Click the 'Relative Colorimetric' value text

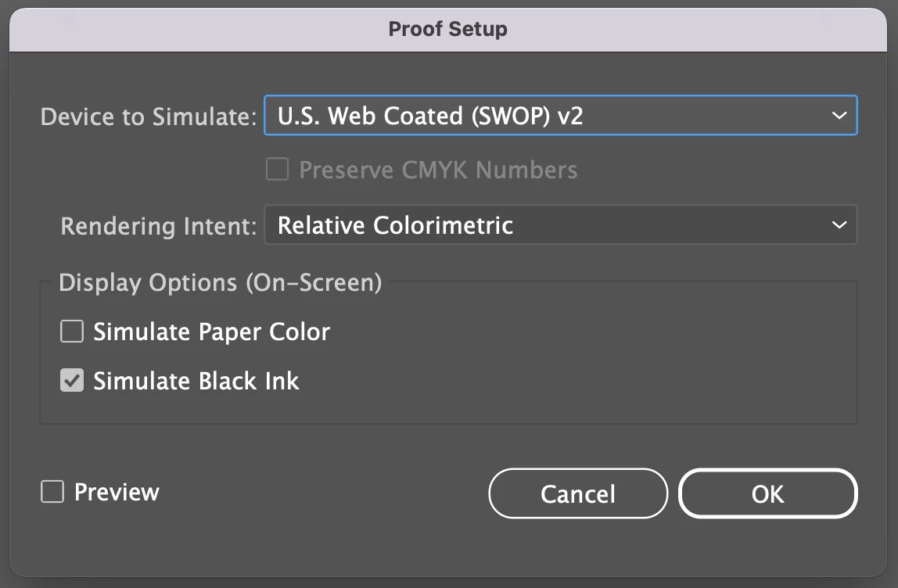point(395,225)
